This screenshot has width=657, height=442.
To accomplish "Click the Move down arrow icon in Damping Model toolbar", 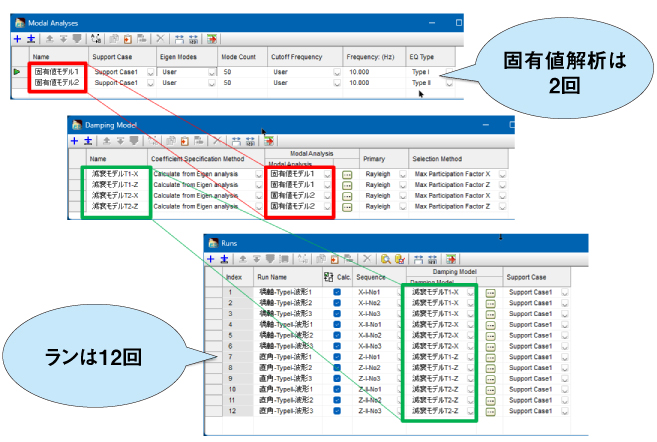I will click(x=120, y=141).
